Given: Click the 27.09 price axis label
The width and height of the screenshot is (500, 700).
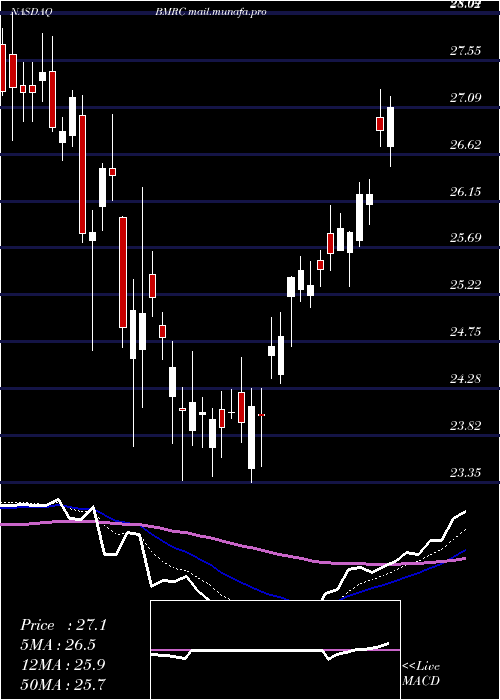Looking at the screenshot, I should pos(466,97).
